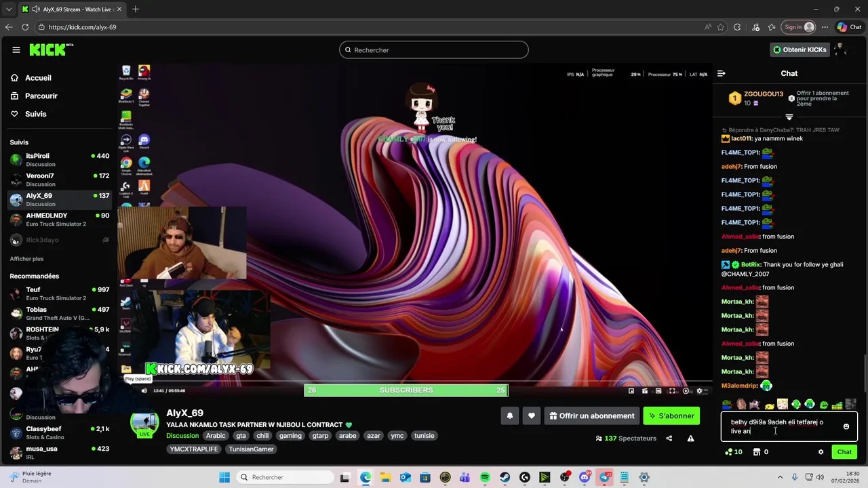868x488 pixels.
Task: Open recommended channel Classybeef
Action: coord(60,432)
